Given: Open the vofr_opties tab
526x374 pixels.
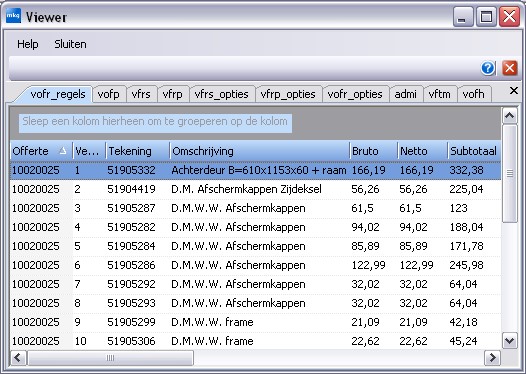Looking at the screenshot, I should coord(355,94).
